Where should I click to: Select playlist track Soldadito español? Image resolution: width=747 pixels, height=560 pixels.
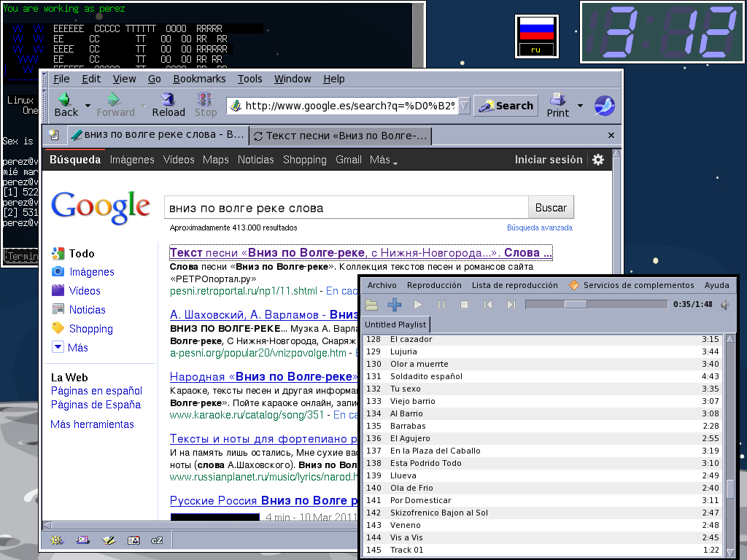542,376
